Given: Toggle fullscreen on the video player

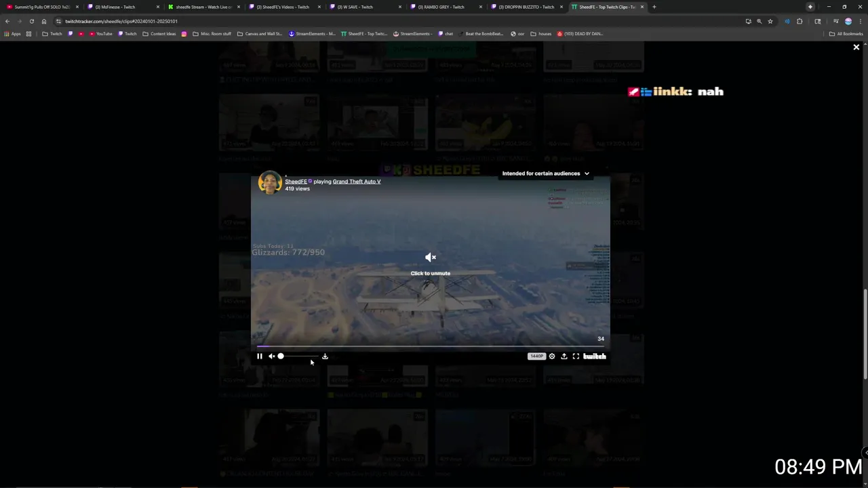Looking at the screenshot, I should click(x=576, y=356).
